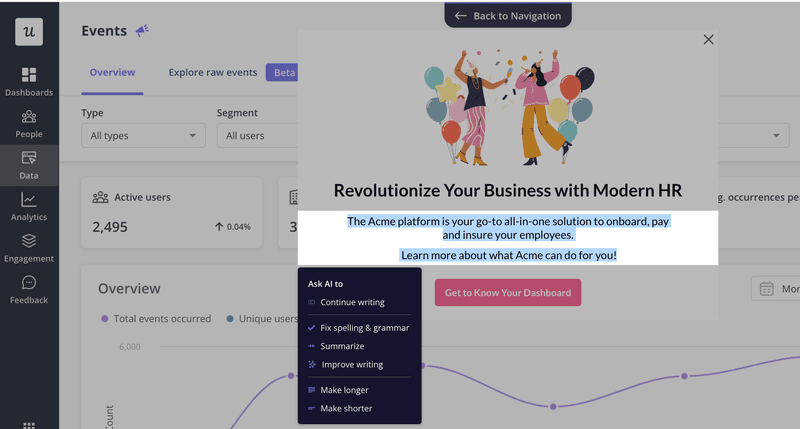Image resolution: width=800 pixels, height=429 pixels.
Task: Open the Engagement section
Action: tap(29, 248)
